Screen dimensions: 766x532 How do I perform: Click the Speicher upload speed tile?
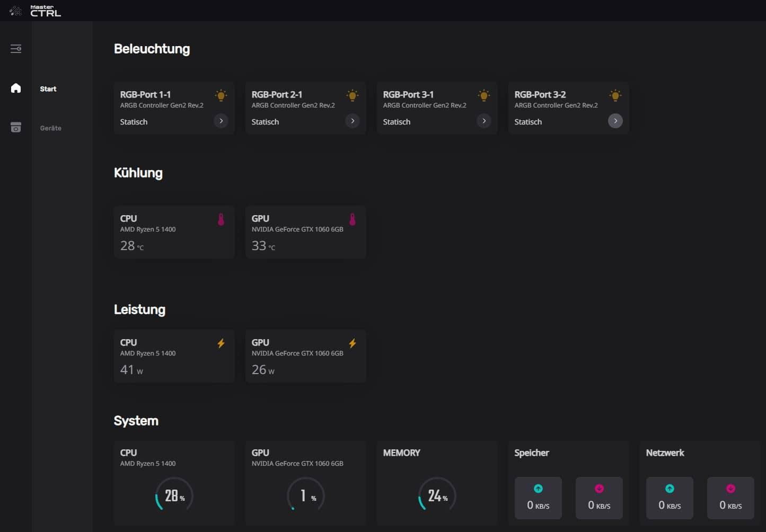pyautogui.click(x=538, y=498)
